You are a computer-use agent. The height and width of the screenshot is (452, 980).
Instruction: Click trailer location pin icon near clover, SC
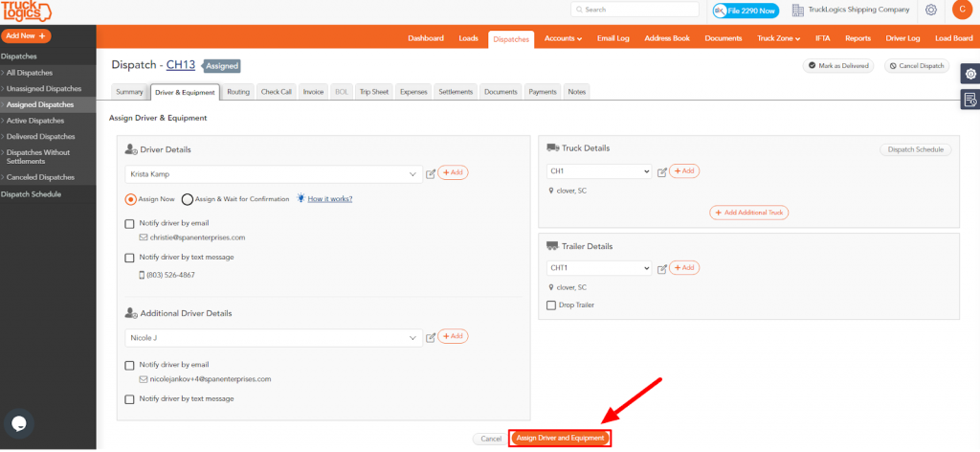(x=551, y=287)
